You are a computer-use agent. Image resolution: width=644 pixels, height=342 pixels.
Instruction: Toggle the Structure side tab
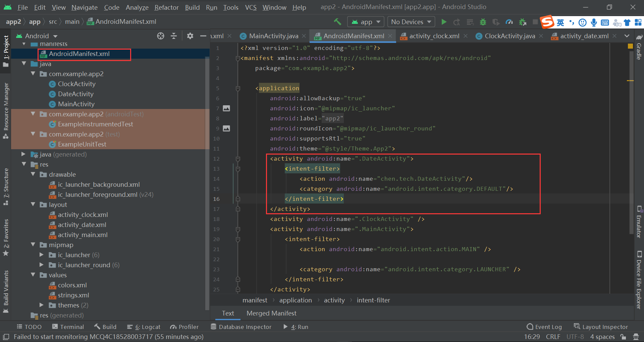(x=6, y=187)
